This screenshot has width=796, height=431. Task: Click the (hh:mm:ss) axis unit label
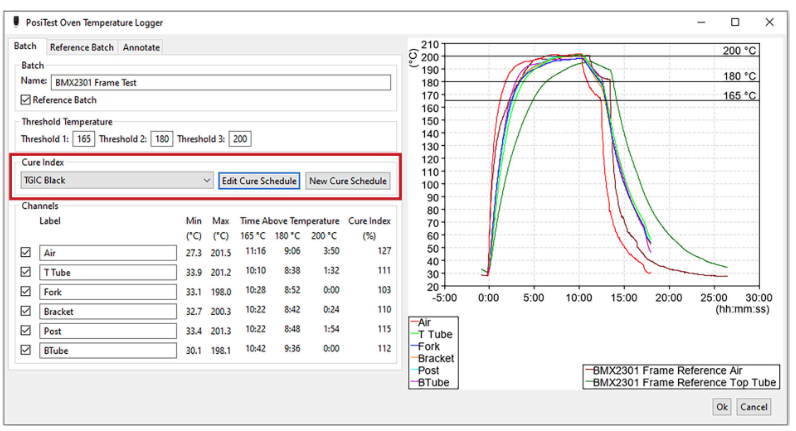pyautogui.click(x=742, y=309)
